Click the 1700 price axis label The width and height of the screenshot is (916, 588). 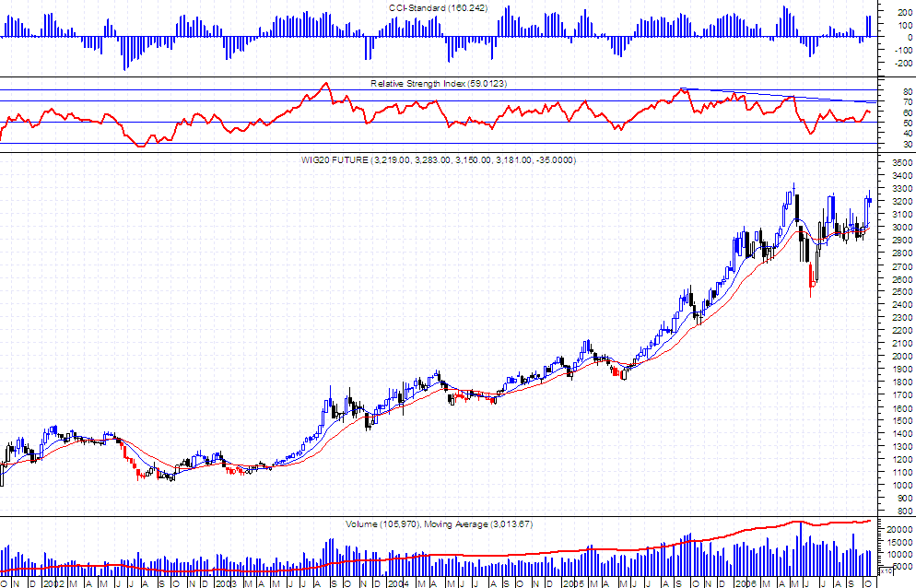coord(904,395)
